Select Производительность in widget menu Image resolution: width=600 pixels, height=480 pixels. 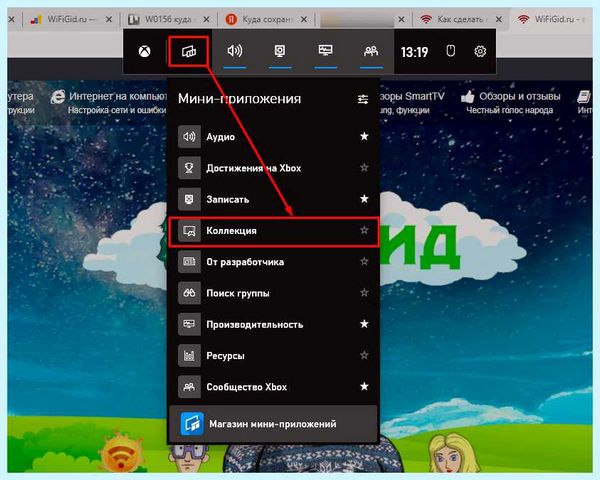tap(273, 325)
